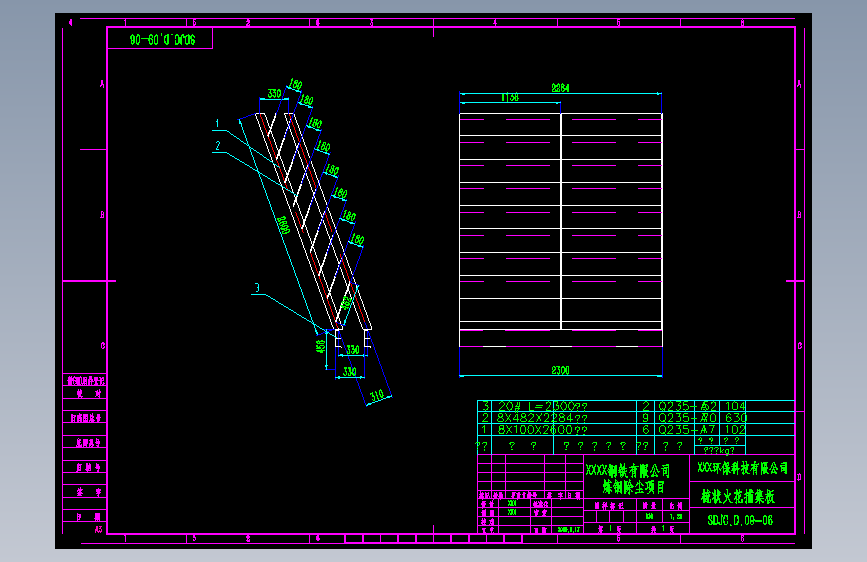Click the 1138 half-width dimension text

pyautogui.click(x=510, y=97)
